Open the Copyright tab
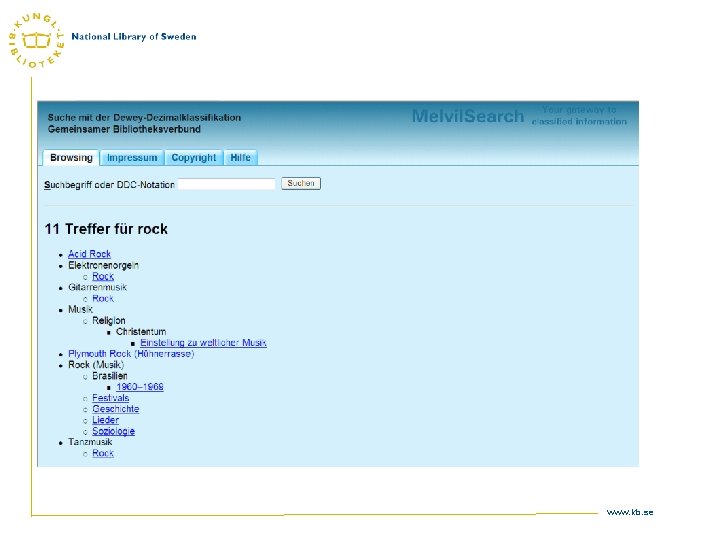This screenshot has width=720, height=540. [193, 158]
